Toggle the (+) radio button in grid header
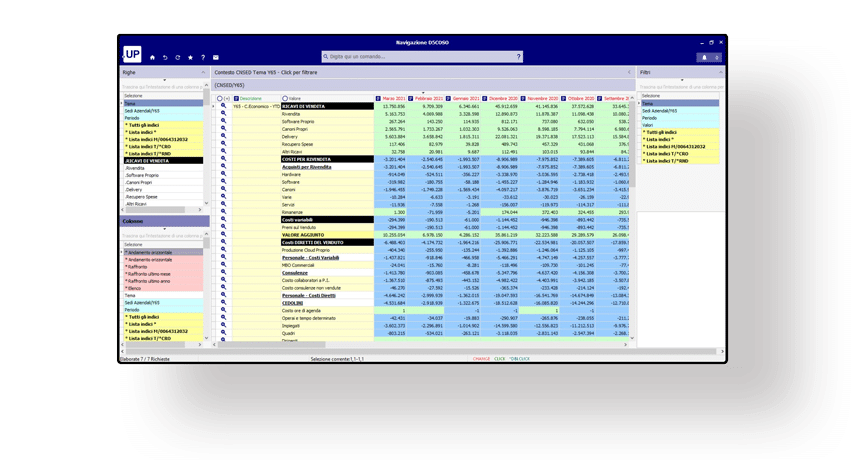 point(220,99)
